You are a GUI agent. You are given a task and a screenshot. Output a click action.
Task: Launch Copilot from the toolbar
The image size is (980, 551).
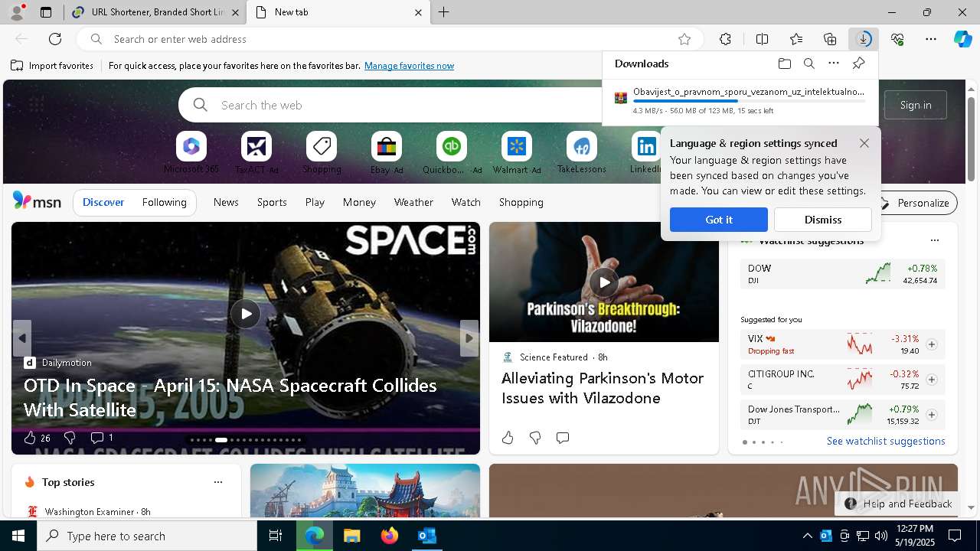[x=962, y=39]
